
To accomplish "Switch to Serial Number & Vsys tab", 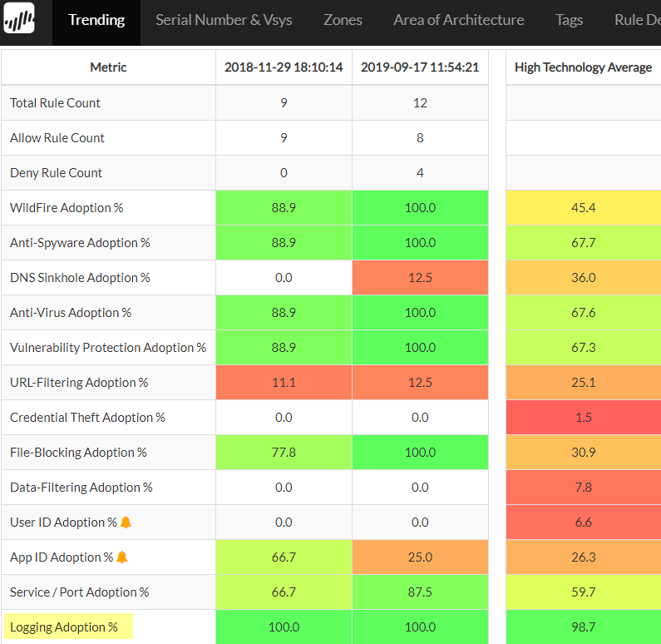I will click(224, 20).
